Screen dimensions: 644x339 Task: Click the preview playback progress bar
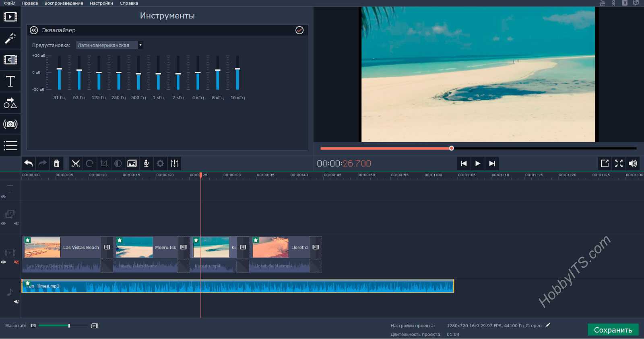[x=478, y=148]
